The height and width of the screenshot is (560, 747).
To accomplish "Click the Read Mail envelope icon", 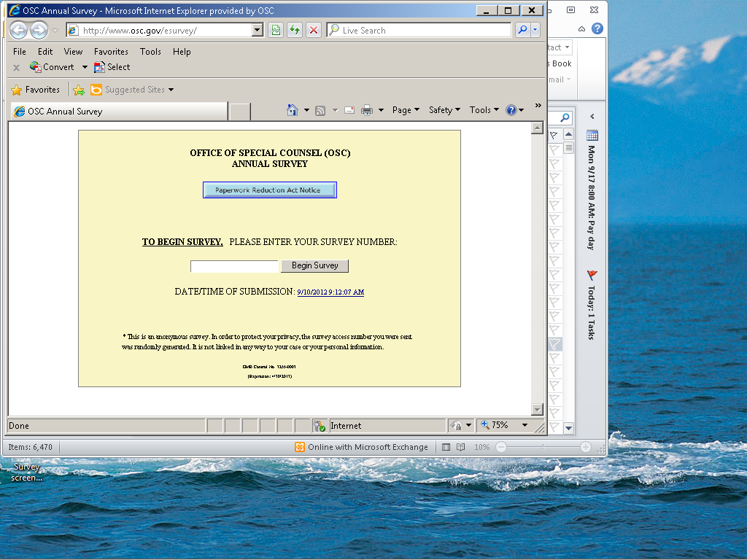I will coord(349,110).
